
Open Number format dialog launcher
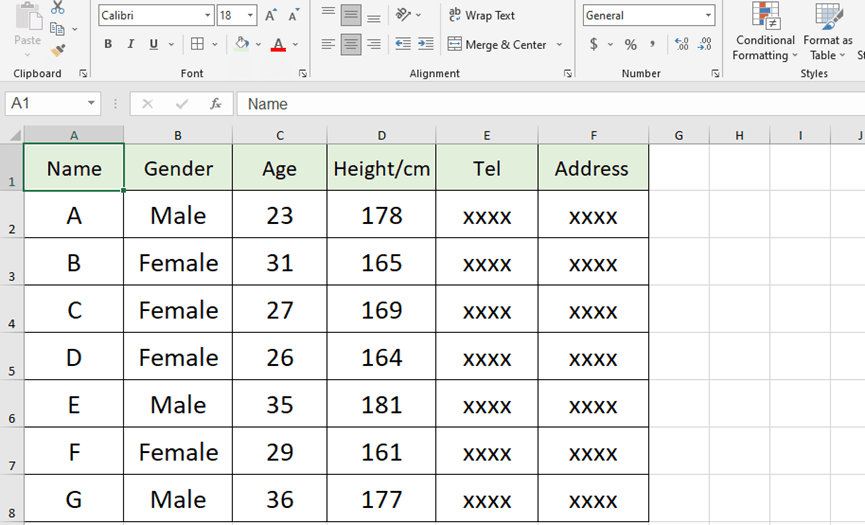pos(716,73)
